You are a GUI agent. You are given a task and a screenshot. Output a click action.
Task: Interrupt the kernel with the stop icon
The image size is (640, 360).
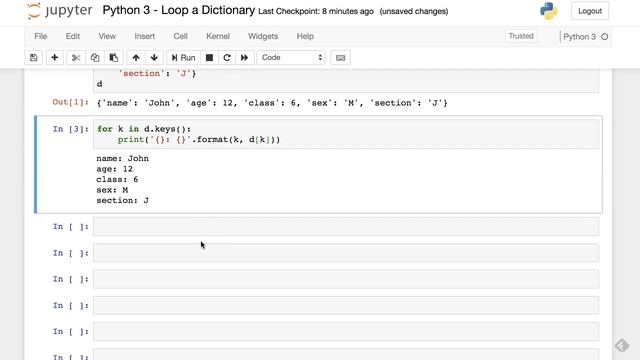209,58
